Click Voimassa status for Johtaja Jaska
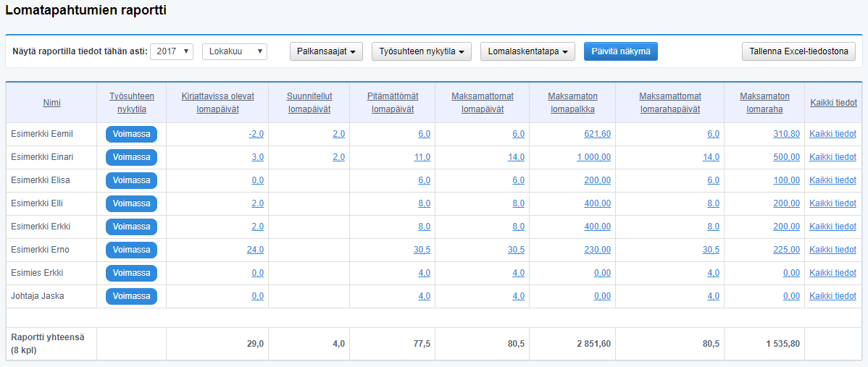The image size is (868, 367). (x=131, y=296)
